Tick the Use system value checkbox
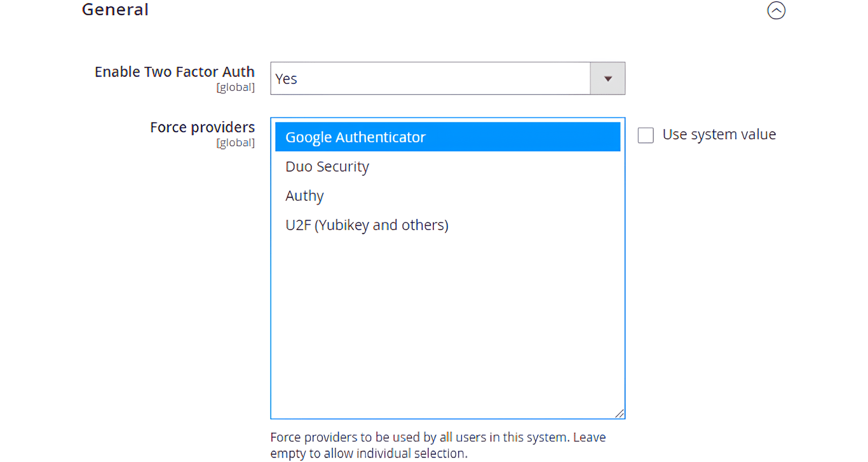The height and width of the screenshot is (462, 868). (646, 135)
